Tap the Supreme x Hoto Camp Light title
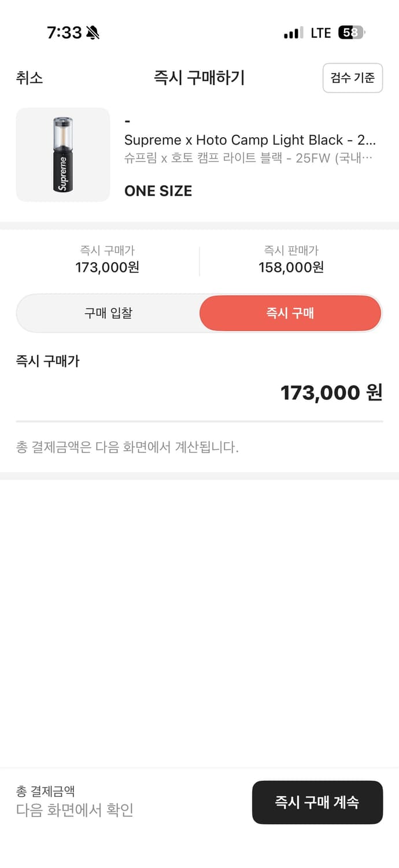Image resolution: width=399 pixels, height=868 pixels. (x=250, y=140)
